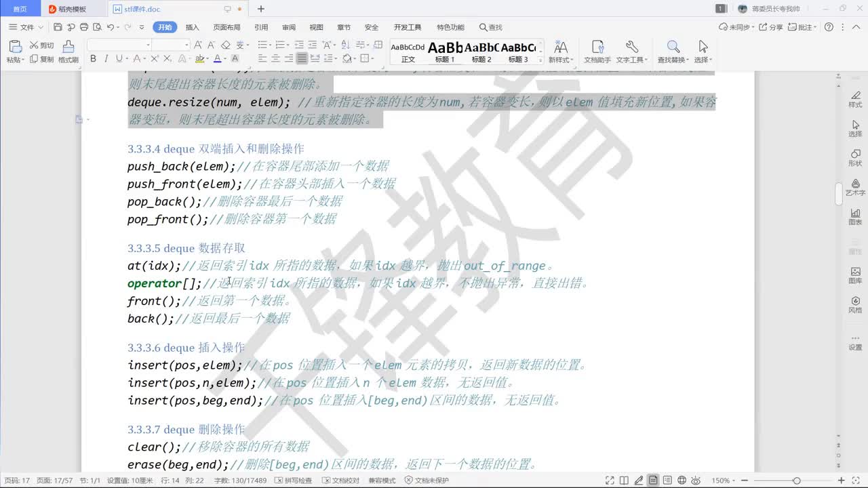Click the 分享 share button
The image size is (868, 488).
(x=770, y=27)
